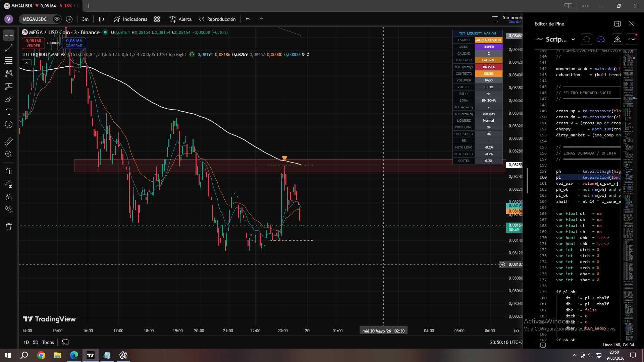The image size is (644, 362).
Task: Add a new tab with plus icon
Action: 88,6
